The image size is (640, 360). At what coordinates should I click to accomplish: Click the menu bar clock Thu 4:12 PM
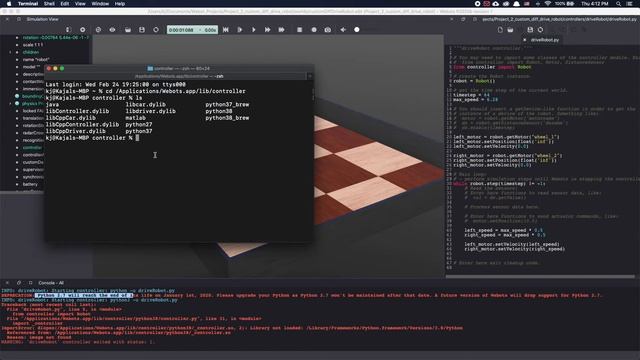595,4
